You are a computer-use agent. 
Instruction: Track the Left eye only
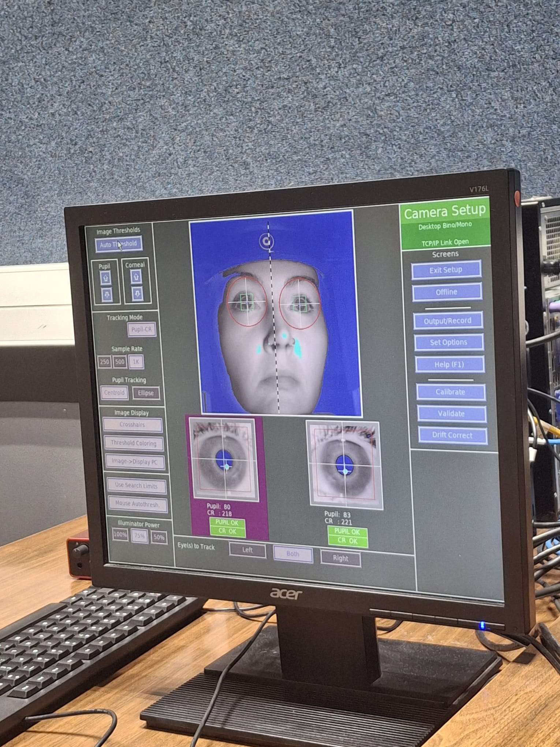(x=247, y=550)
